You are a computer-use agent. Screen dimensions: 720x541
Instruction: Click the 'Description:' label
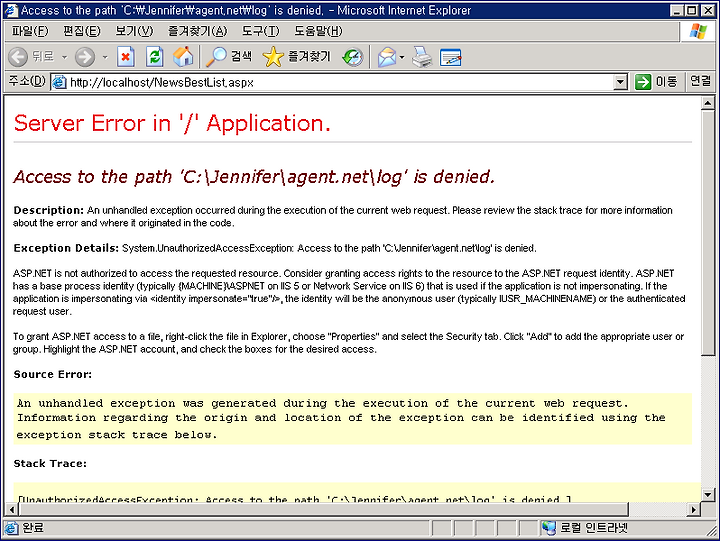[49, 210]
